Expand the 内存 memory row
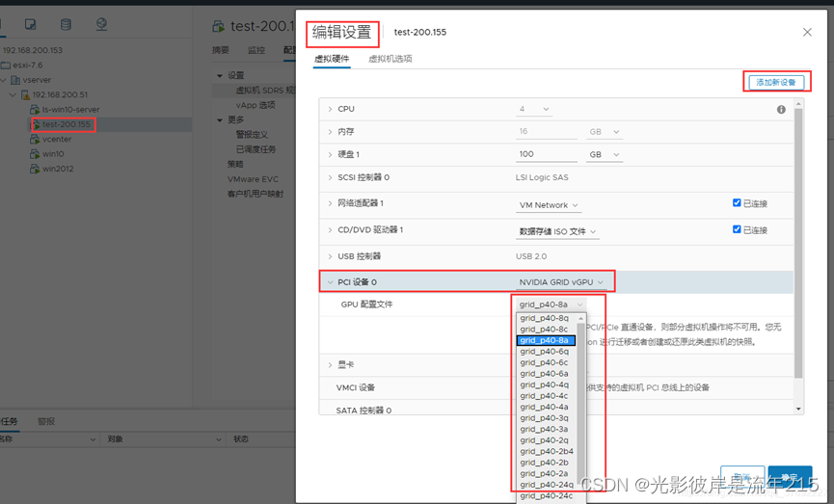This screenshot has width=834, height=504. coord(330,132)
